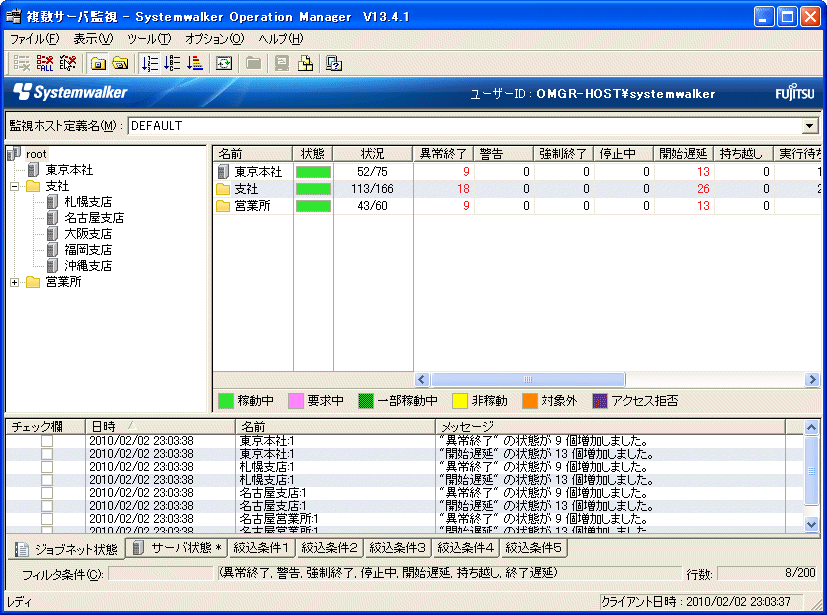The image size is (827, 615).
Task: Click the refresh toolbar icon with green arrows
Action: point(224,63)
